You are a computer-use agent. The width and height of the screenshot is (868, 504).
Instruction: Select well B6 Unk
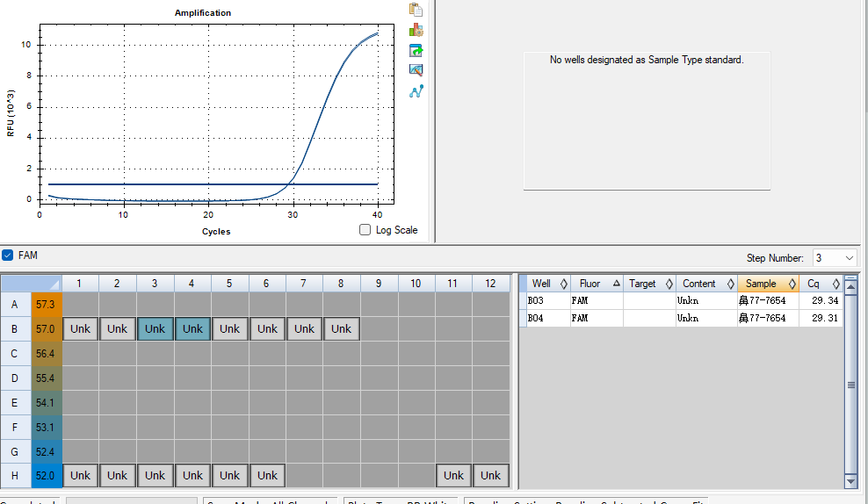(267, 328)
